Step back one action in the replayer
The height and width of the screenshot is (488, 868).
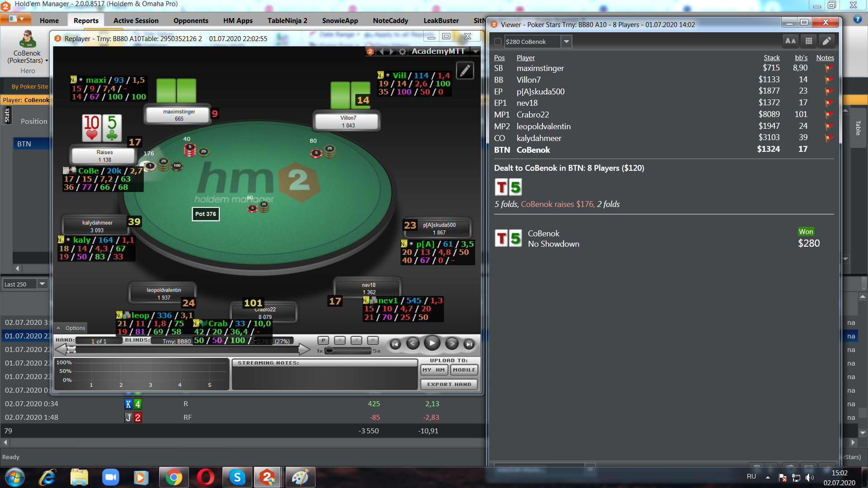coord(413,344)
